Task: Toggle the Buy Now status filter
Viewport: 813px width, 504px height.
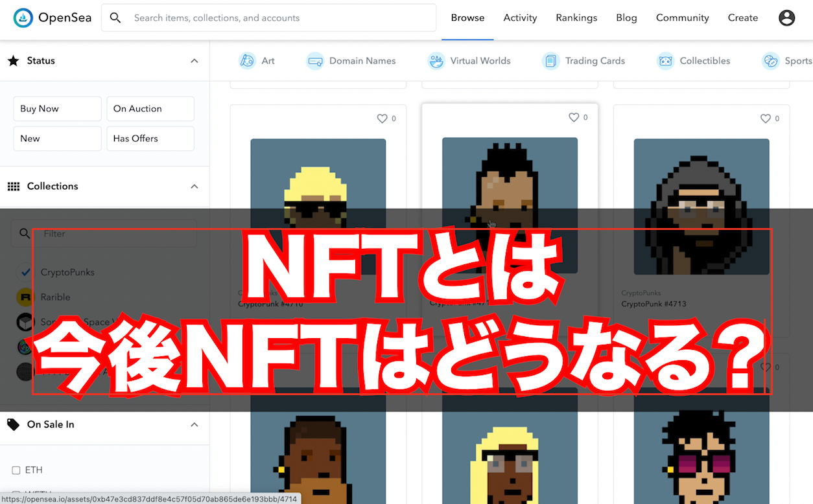Action: coord(57,109)
